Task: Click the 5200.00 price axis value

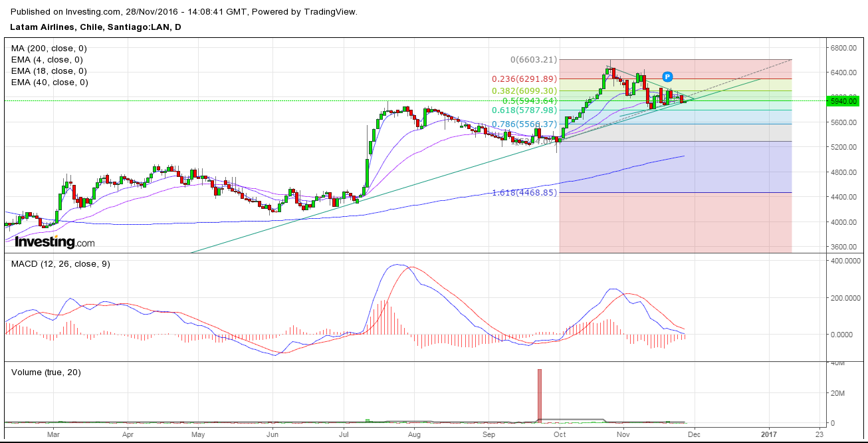Action: pyautogui.click(x=842, y=148)
